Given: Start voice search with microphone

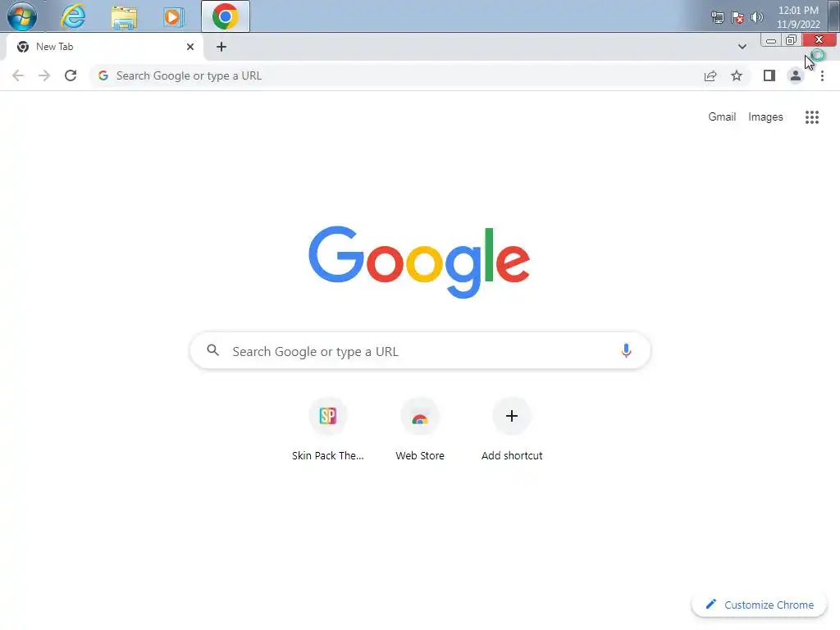Looking at the screenshot, I should pyautogui.click(x=626, y=350).
